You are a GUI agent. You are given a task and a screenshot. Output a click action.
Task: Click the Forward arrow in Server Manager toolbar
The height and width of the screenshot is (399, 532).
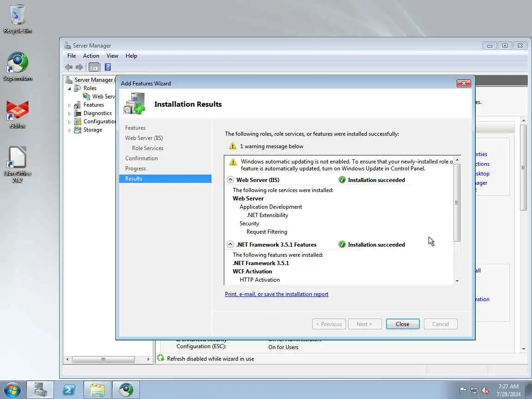click(x=79, y=67)
